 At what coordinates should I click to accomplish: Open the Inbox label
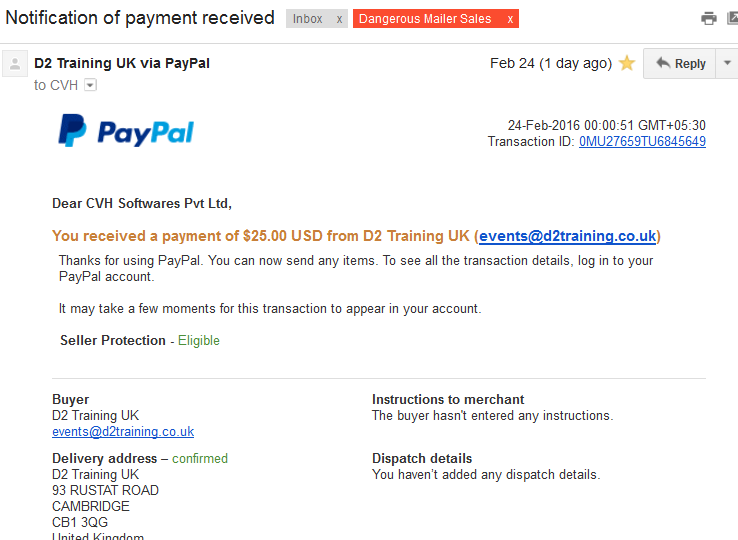click(307, 19)
